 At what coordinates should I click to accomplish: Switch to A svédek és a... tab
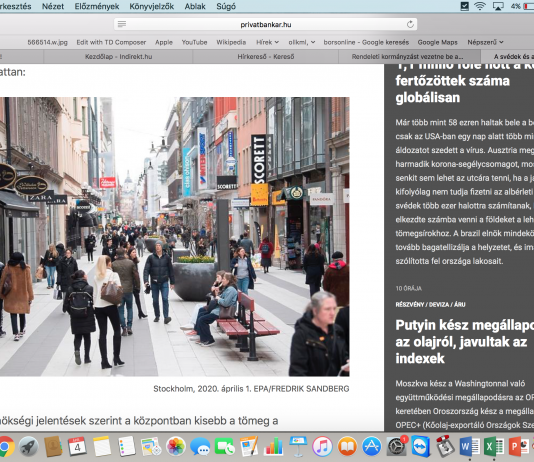tap(507, 57)
